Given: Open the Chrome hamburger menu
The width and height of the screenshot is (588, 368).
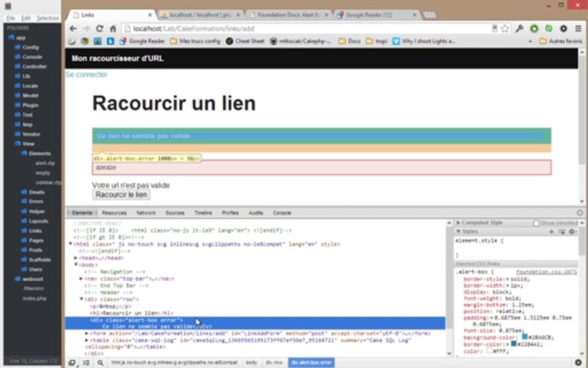Looking at the screenshot, I should pyautogui.click(x=578, y=29).
